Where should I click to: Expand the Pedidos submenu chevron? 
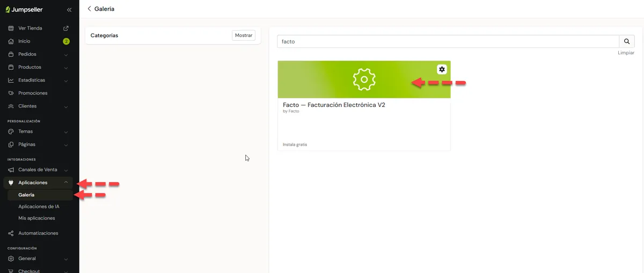pos(66,54)
